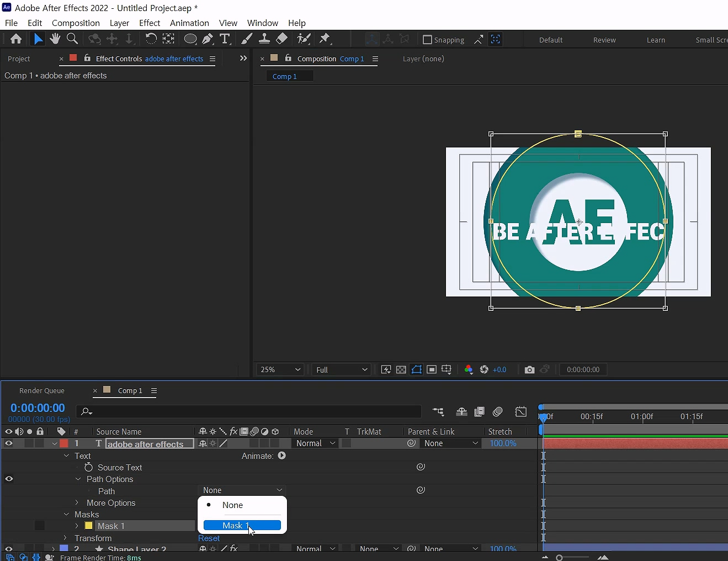Image resolution: width=728 pixels, height=561 pixels.
Task: Hide the adobe after effects text layer
Action: coord(8,443)
